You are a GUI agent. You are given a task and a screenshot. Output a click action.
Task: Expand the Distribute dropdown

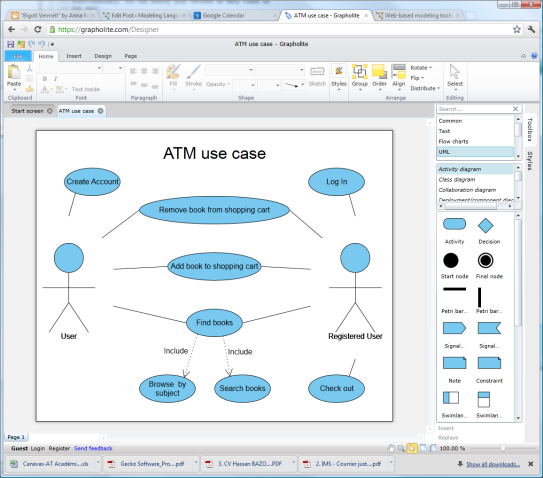(425, 88)
